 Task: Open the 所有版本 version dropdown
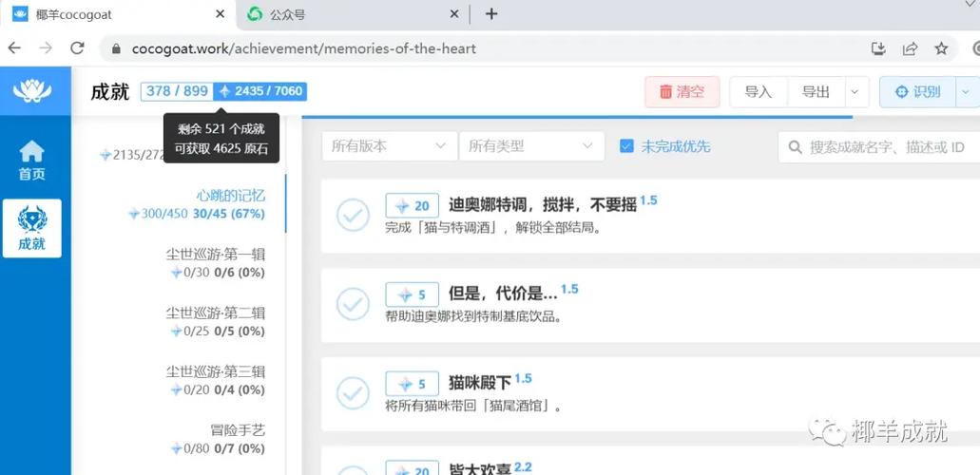(389, 146)
